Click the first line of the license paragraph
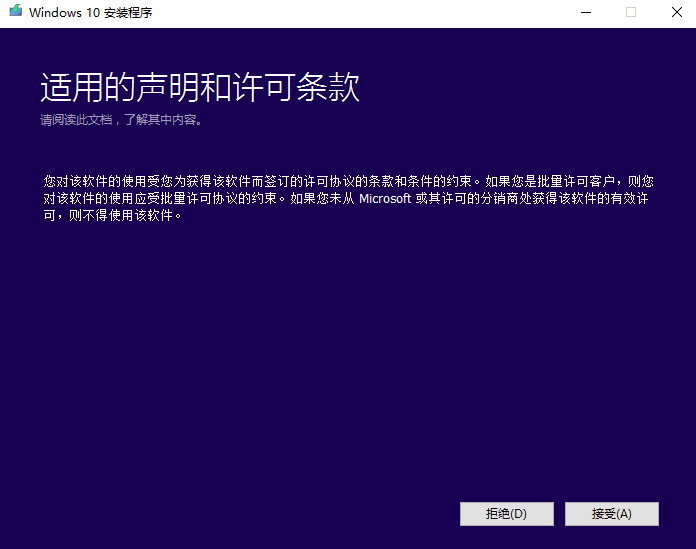 click(x=348, y=182)
